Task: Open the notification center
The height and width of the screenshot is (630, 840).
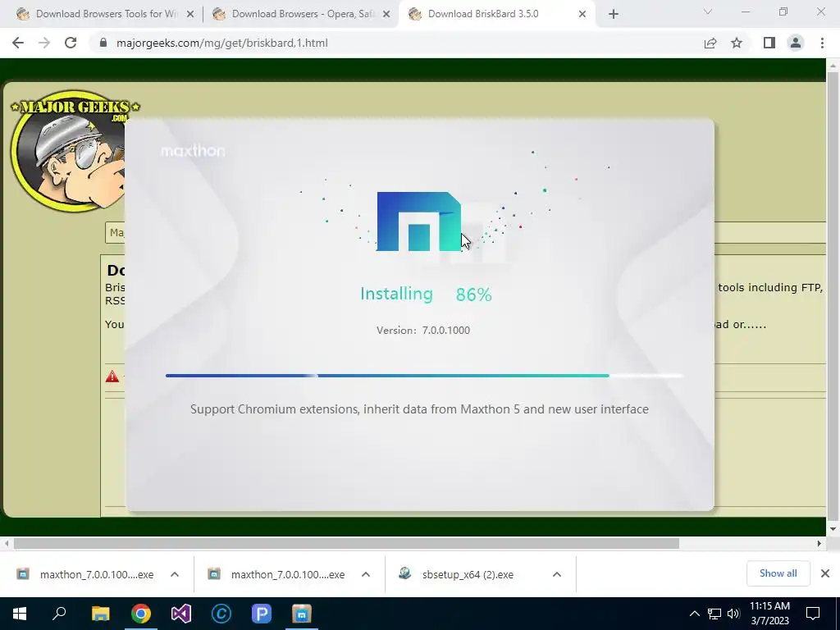Action: (x=813, y=614)
